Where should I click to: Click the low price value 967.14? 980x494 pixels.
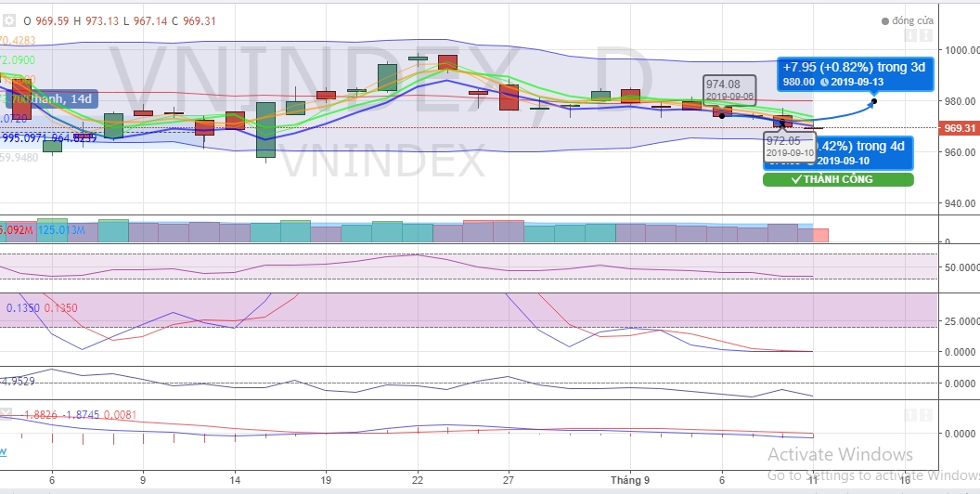150,21
